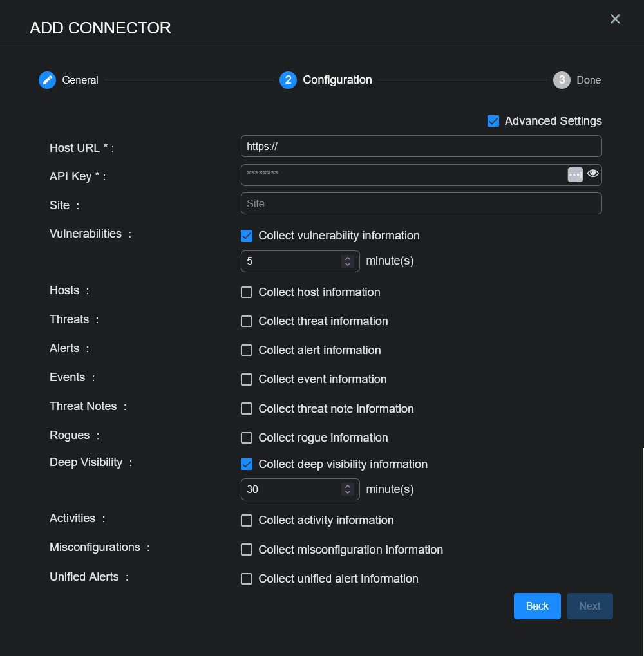Click the vulnerabilities minutes stepper arrows
This screenshot has width=644, height=656.
pos(348,261)
